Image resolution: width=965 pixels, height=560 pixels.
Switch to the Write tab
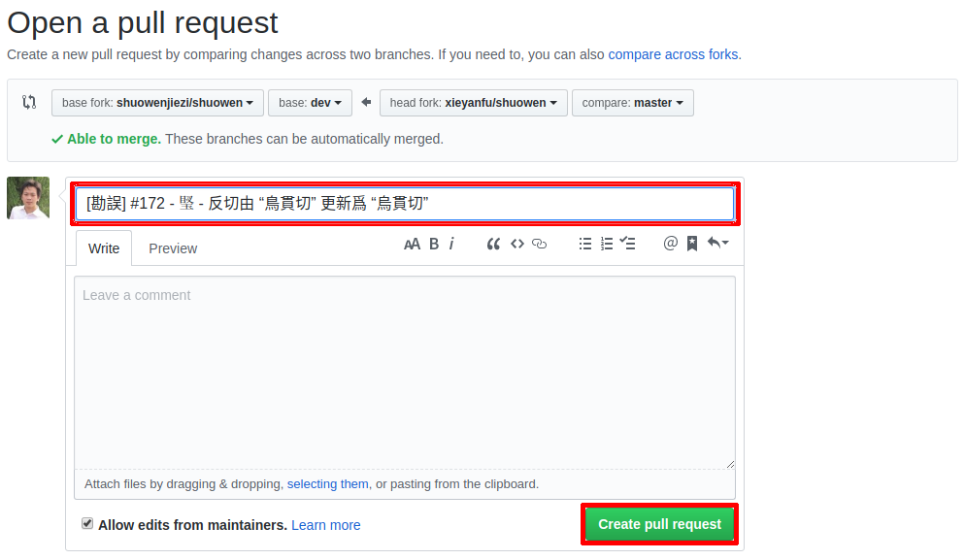104,248
